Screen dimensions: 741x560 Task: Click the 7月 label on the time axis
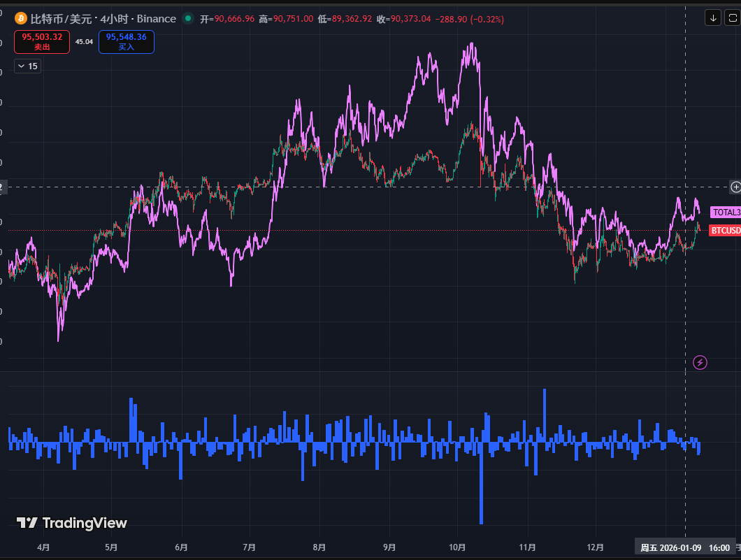click(250, 547)
